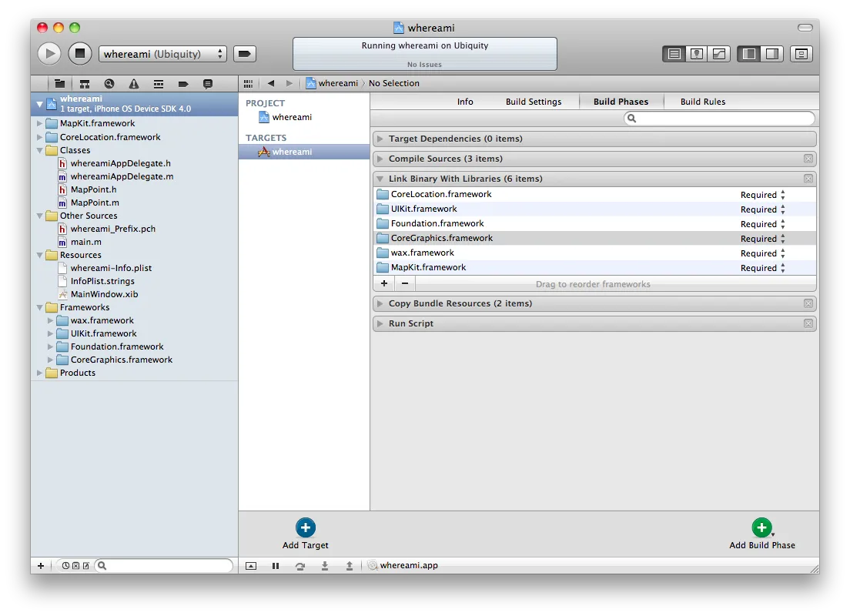Add a new file with navigator plus button
The image size is (850, 616).
point(41,566)
